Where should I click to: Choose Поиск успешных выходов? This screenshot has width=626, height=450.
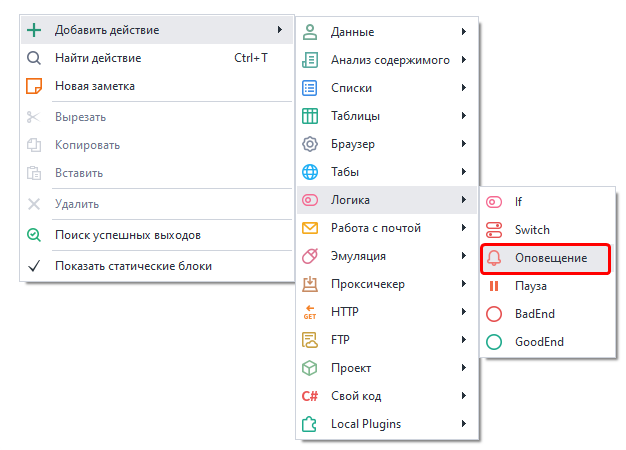[127, 235]
